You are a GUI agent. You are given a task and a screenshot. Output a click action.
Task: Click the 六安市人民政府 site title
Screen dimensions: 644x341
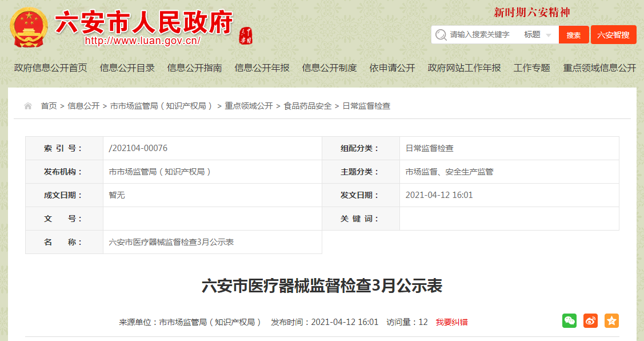click(x=144, y=22)
